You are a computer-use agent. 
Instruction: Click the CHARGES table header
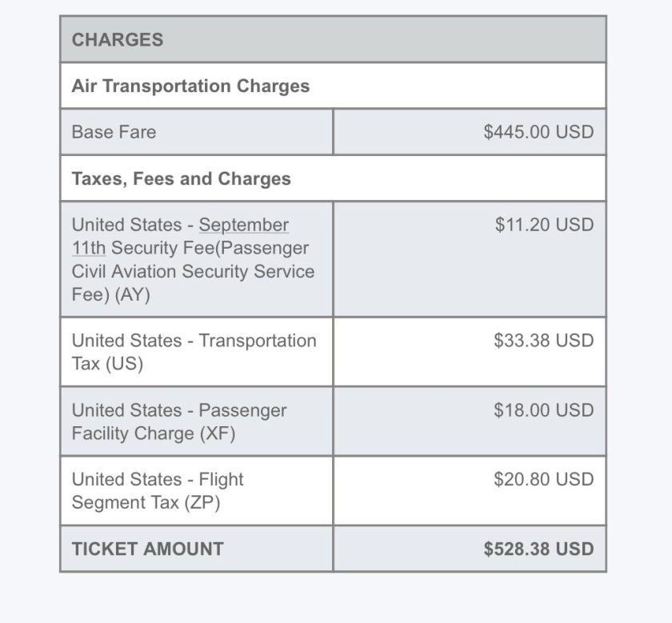118,40
